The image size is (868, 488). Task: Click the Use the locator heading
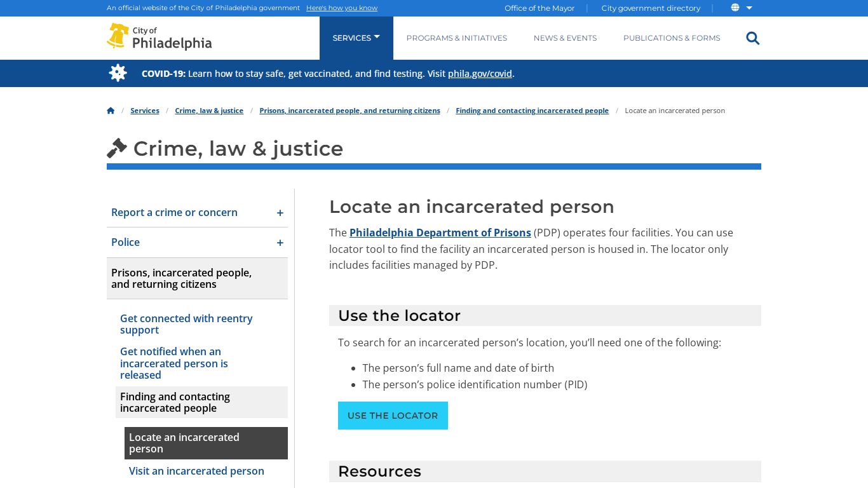pos(399,316)
